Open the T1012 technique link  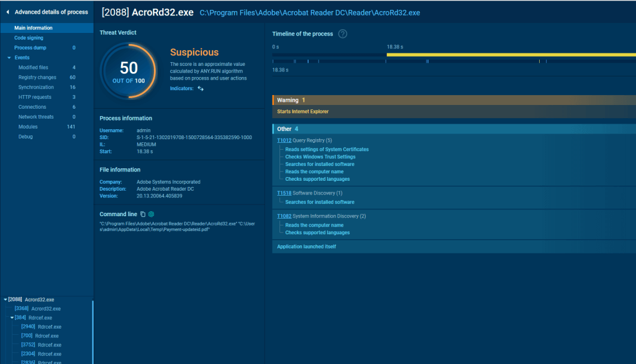pyautogui.click(x=284, y=140)
